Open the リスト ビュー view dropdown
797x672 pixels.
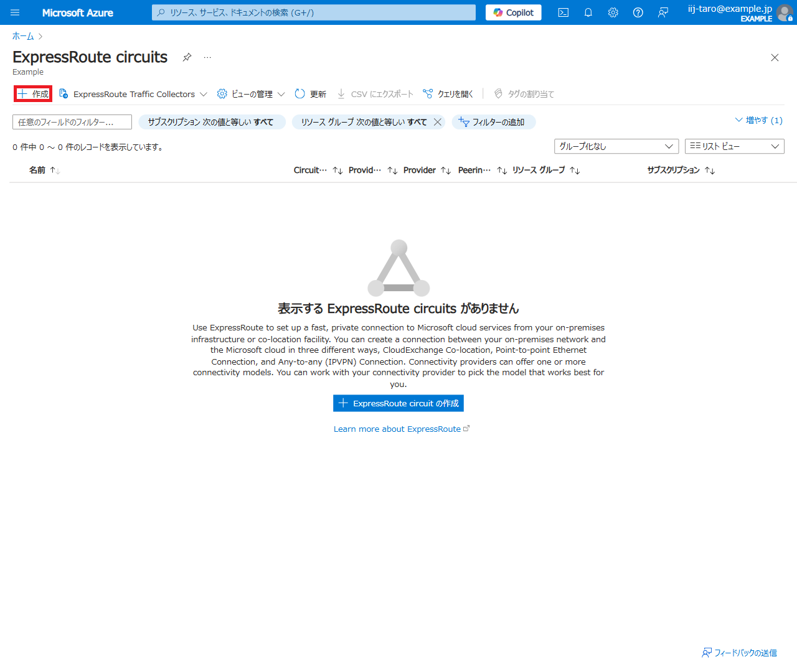click(x=735, y=146)
